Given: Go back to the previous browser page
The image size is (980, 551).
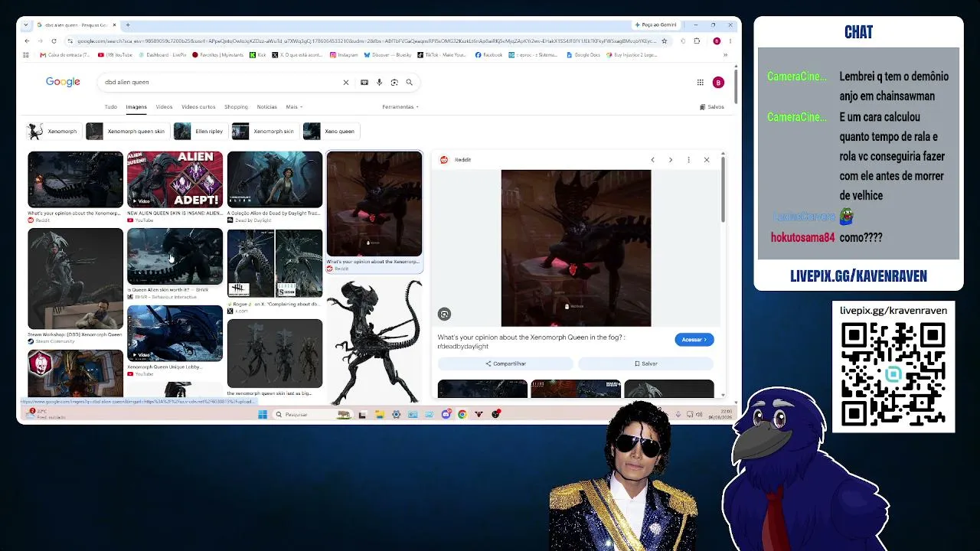Looking at the screenshot, I should pos(28,41).
